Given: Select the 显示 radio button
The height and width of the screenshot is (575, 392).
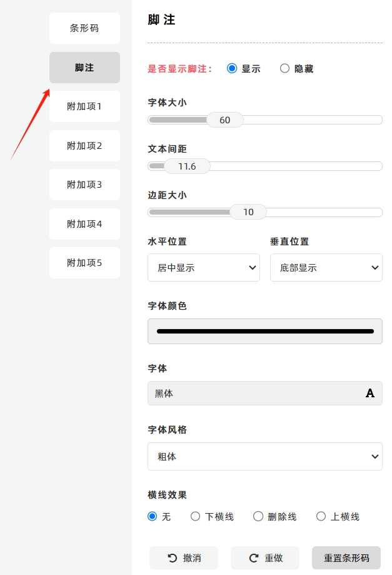Looking at the screenshot, I should (x=232, y=69).
